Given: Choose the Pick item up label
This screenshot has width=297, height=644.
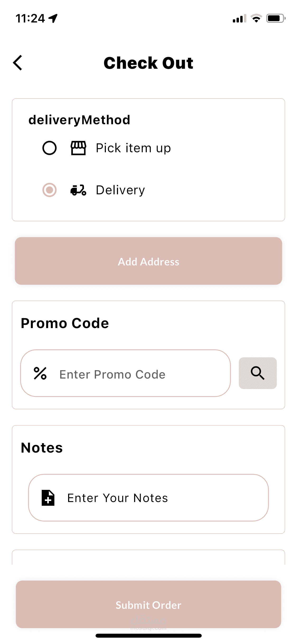Looking at the screenshot, I should (x=133, y=148).
